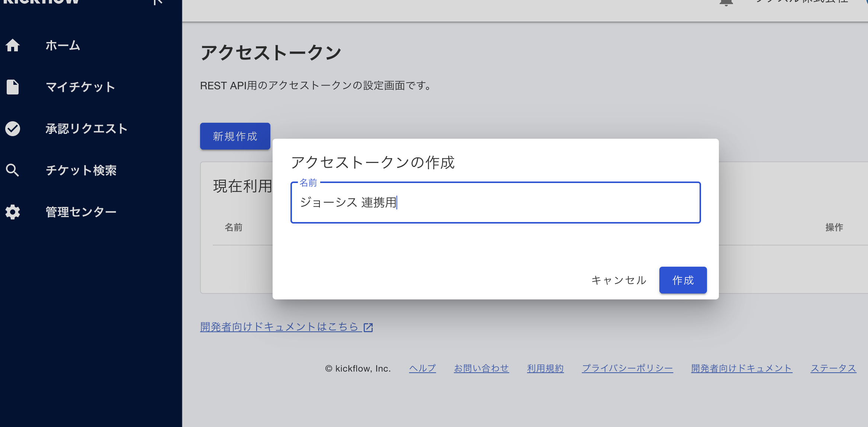The image size is (868, 427).
Task: Click the approval request checkmark icon
Action: [13, 129]
